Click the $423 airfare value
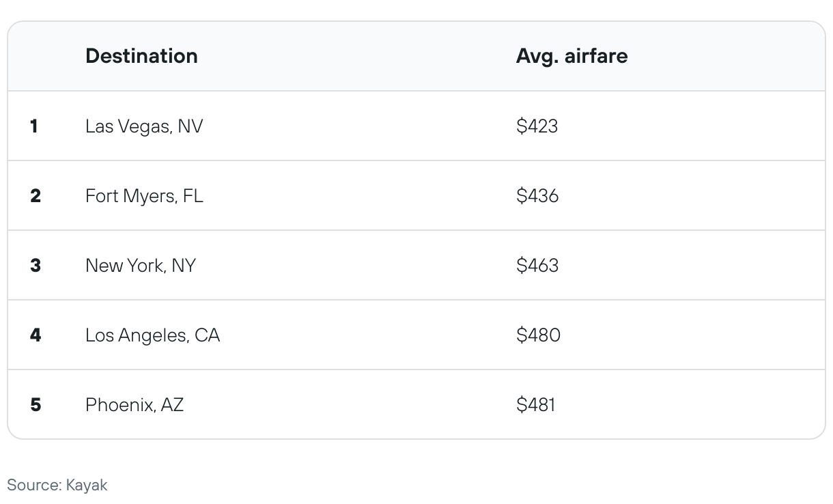Viewport: 833px width, 504px height. pyautogui.click(x=537, y=126)
